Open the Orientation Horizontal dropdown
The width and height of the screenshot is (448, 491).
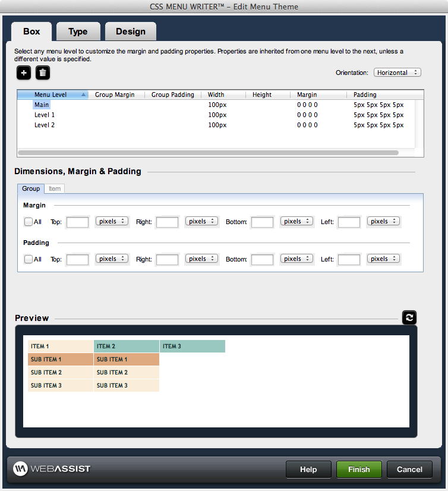397,73
